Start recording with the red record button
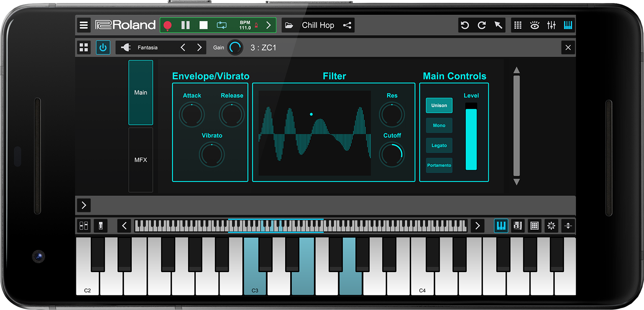Screen dimensions: 644x310 pos(168,25)
